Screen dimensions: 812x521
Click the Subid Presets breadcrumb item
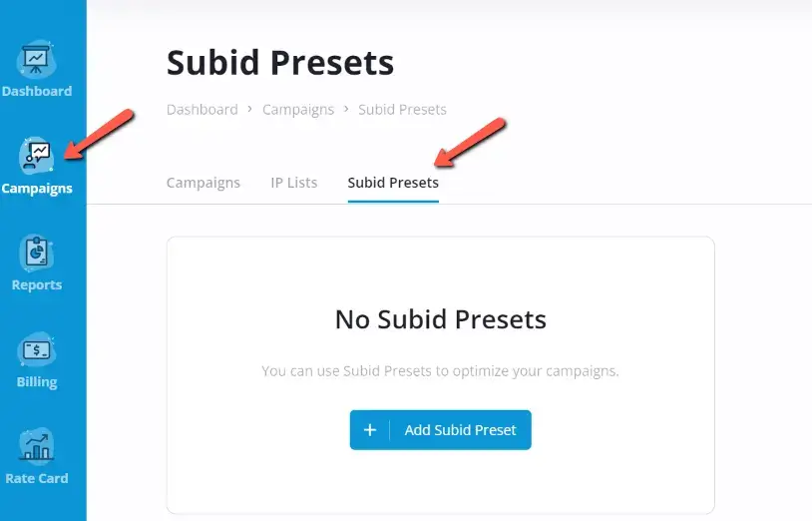(402, 110)
